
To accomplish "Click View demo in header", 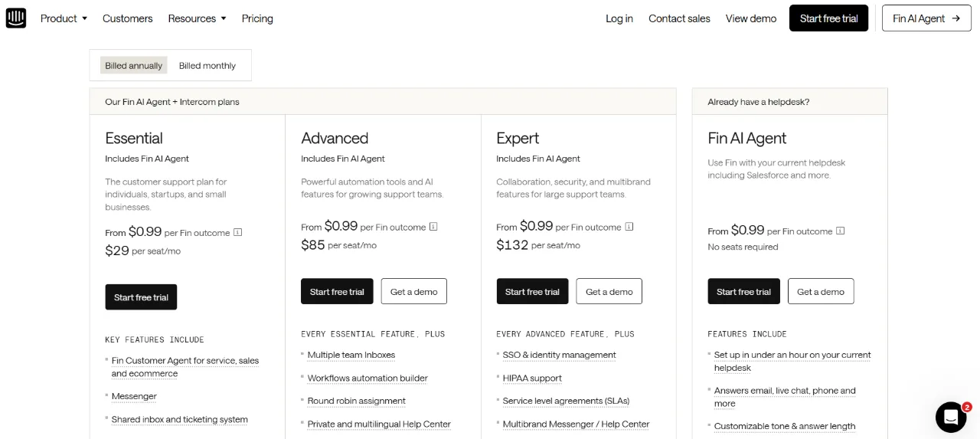I will [751, 18].
